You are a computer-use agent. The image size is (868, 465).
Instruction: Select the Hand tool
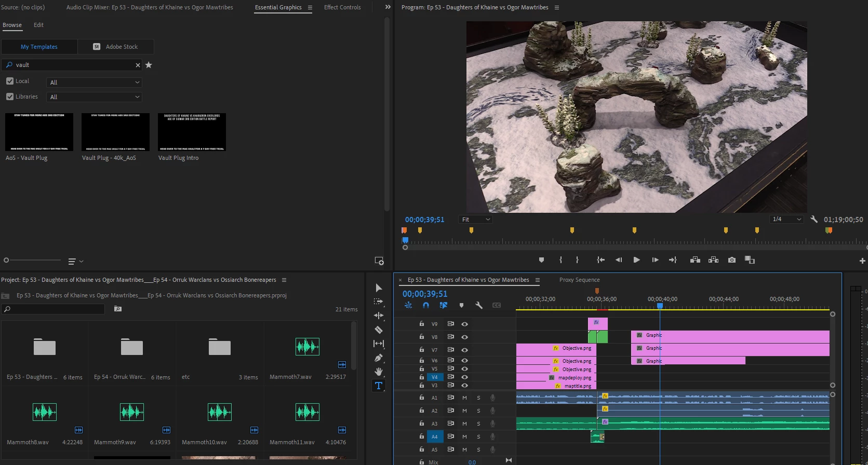tap(379, 372)
